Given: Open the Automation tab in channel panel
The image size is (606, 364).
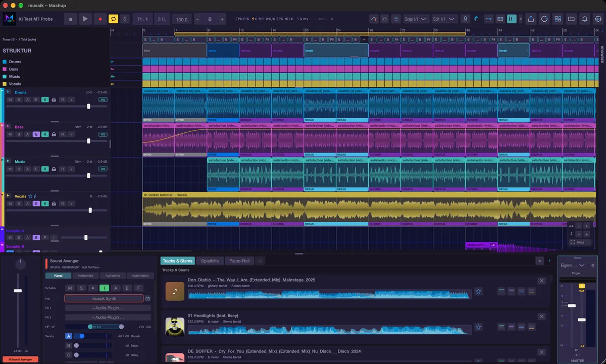Looking at the screenshot, I should pos(140,276).
